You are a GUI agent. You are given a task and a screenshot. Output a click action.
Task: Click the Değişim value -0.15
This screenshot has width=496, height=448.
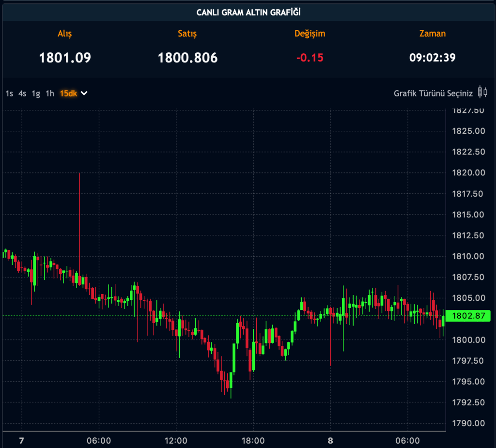[310, 58]
